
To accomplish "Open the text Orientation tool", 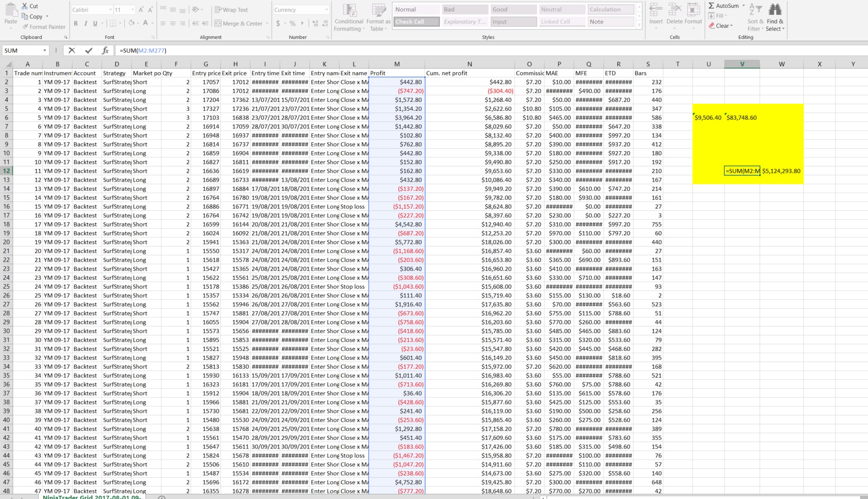I will point(196,10).
